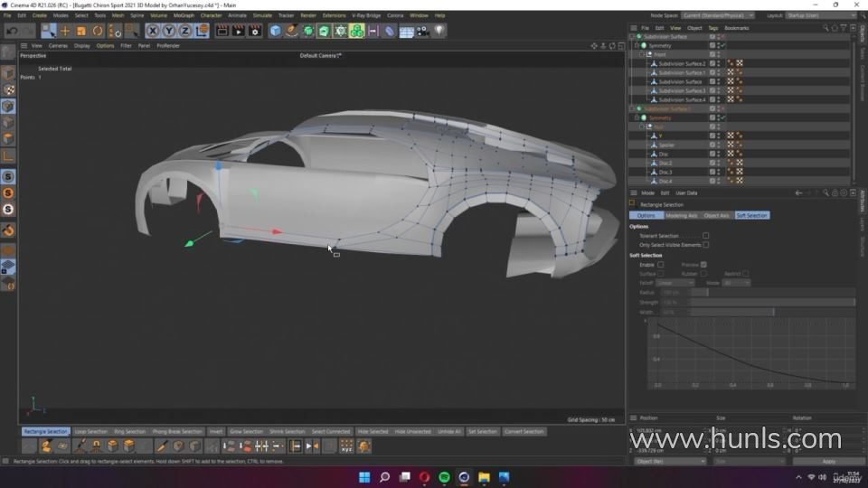Screen dimensions: 868x488
Task: Switch to the Soft Selection tab
Action: click(x=751, y=215)
